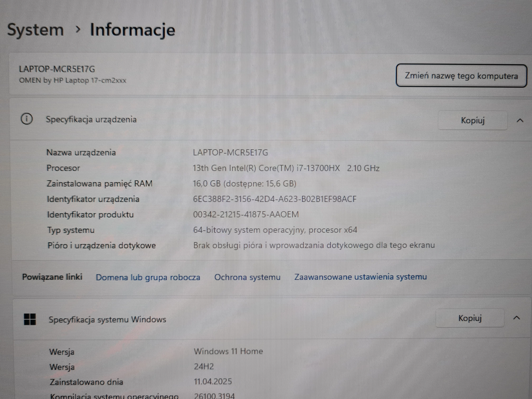Select RAM value 16,0 GB
This screenshot has height=399, width=532.
click(245, 184)
